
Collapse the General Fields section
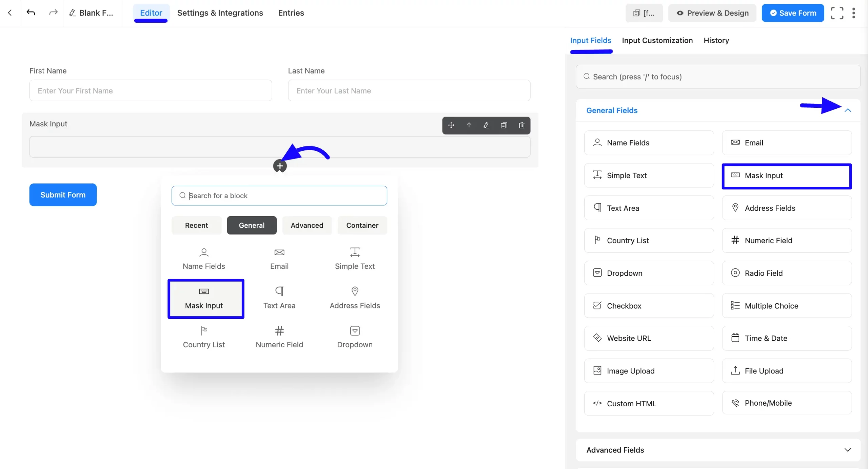848,110
